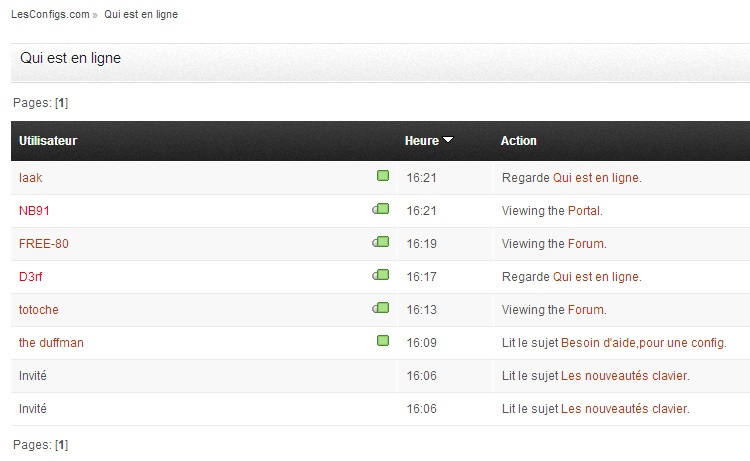Screen dimensions: 750x461
Task: Click the message icon next to D3rf
Action: [x=381, y=275]
